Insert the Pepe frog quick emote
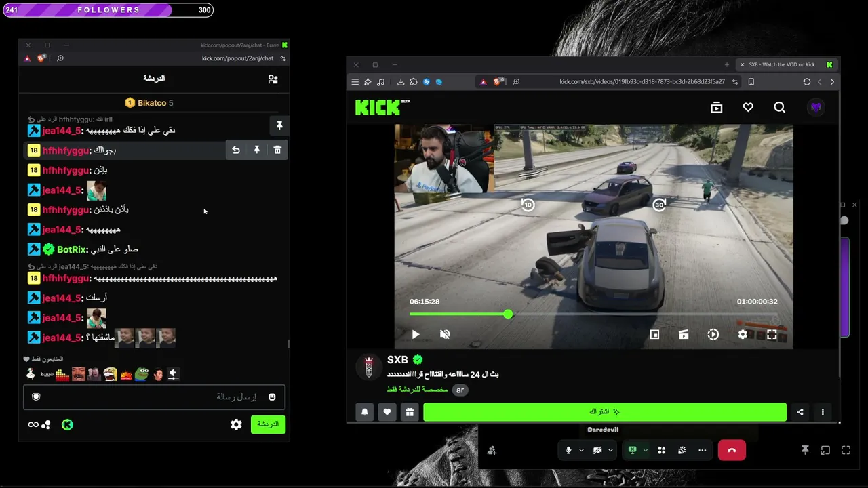868x488 pixels. (141, 373)
